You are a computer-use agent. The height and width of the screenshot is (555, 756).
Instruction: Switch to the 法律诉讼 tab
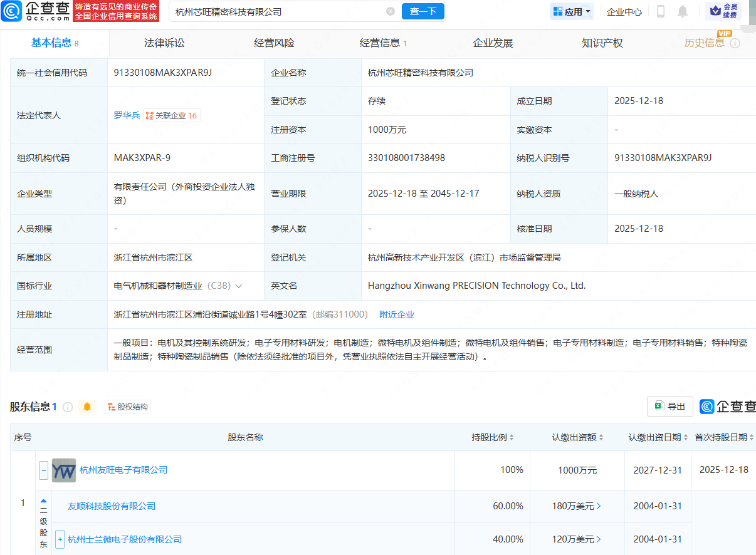(164, 43)
